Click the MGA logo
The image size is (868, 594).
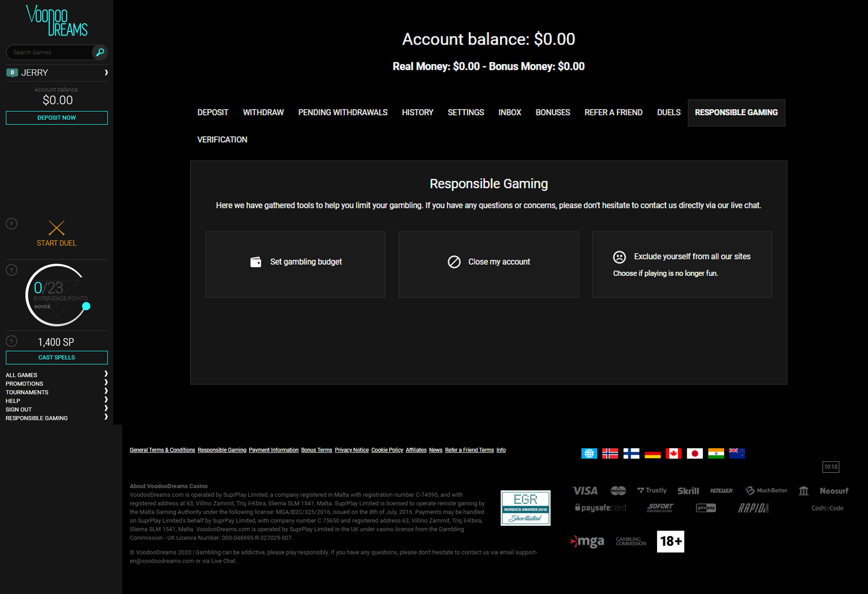587,541
